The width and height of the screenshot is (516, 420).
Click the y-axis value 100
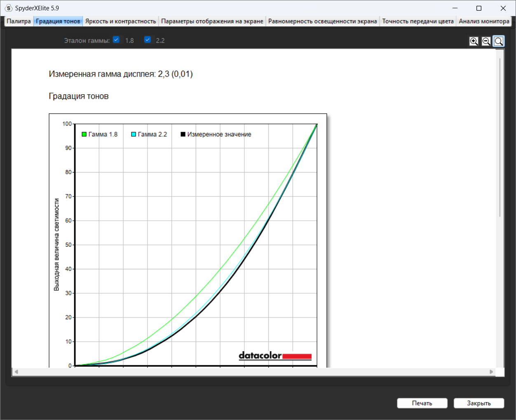coord(67,124)
